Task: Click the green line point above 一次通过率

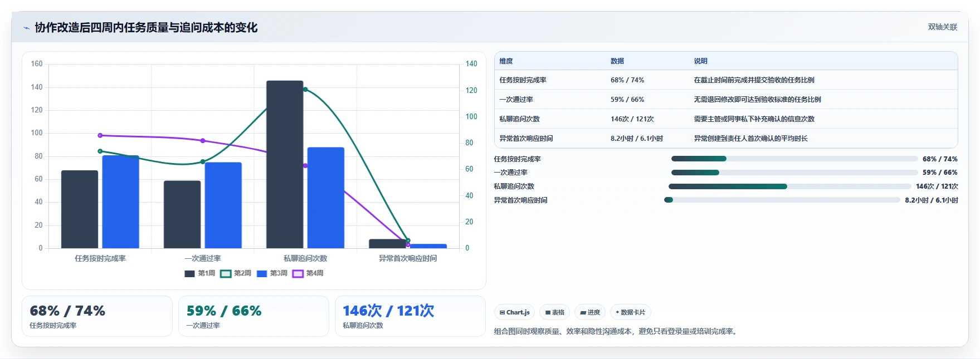Action: pyautogui.click(x=203, y=162)
